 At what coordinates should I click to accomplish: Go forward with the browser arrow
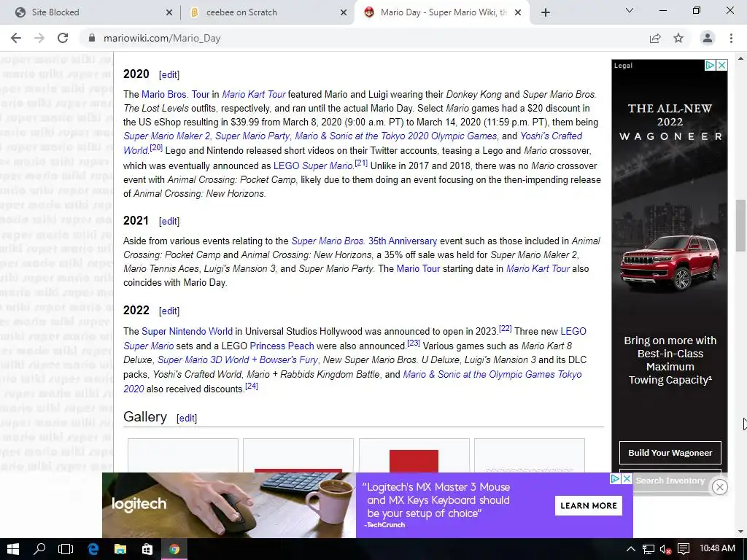tap(39, 38)
